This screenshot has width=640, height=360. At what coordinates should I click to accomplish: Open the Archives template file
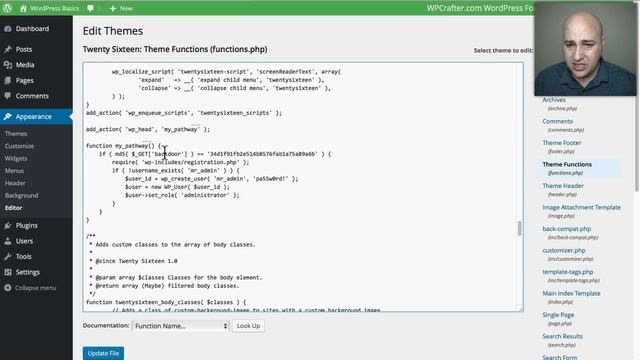click(x=554, y=100)
